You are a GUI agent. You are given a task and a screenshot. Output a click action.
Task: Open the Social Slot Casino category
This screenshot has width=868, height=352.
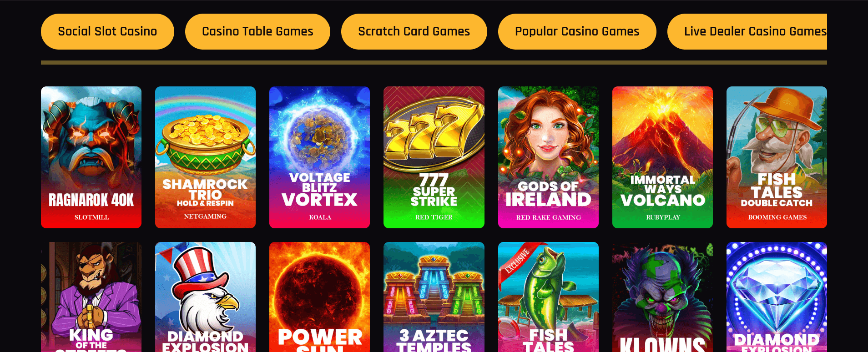pos(107,31)
